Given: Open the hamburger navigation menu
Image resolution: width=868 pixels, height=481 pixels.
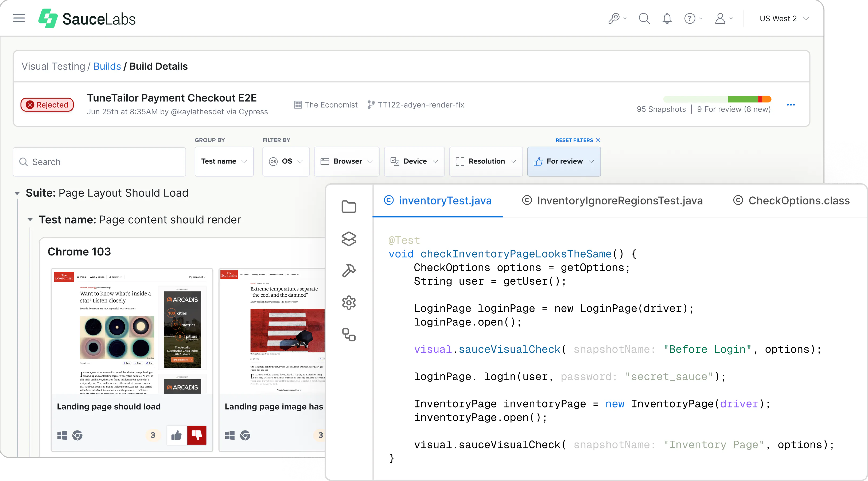Looking at the screenshot, I should (x=19, y=18).
